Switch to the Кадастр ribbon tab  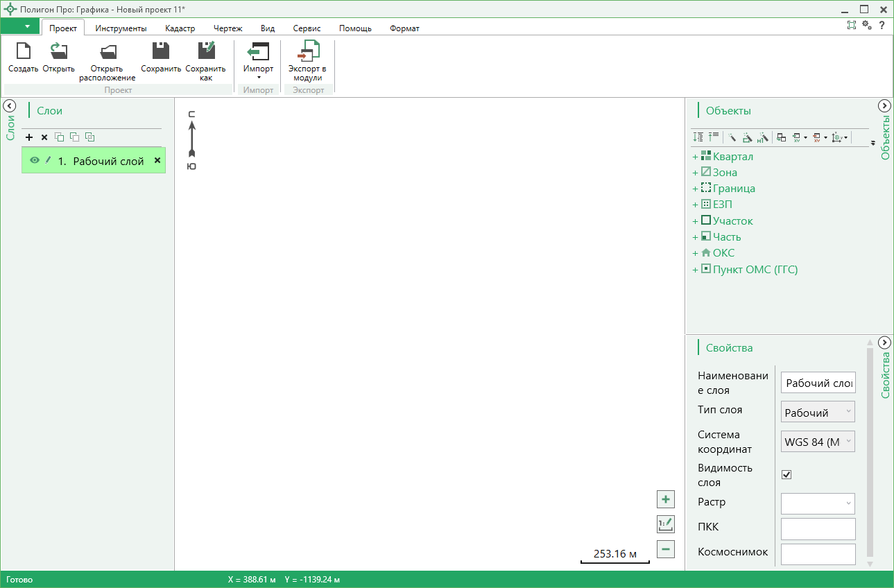(180, 28)
